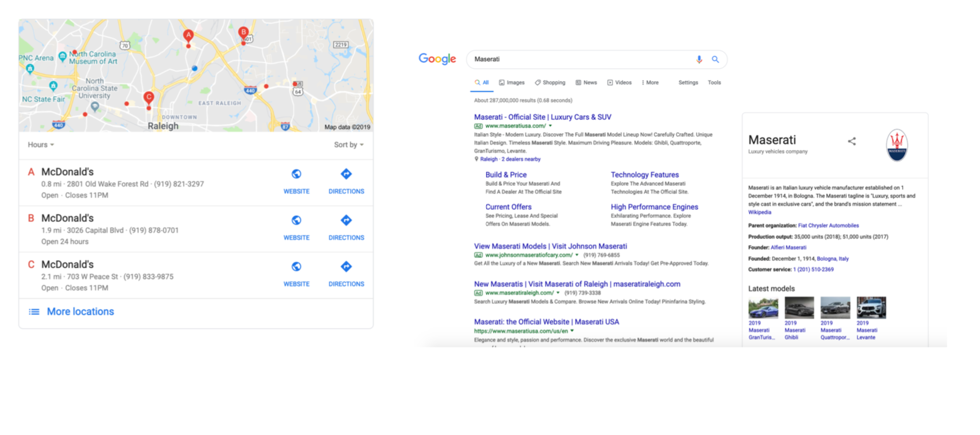Viewport: 980px width, 435px height.
Task: Click the Fiat Chrysler Automobiles link
Action: 828,226
